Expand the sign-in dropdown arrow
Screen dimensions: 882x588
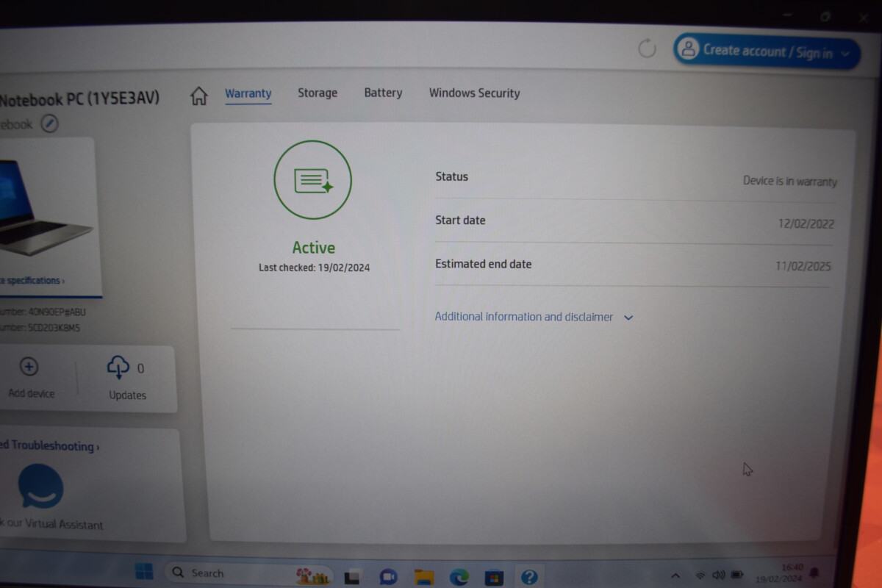(x=845, y=54)
